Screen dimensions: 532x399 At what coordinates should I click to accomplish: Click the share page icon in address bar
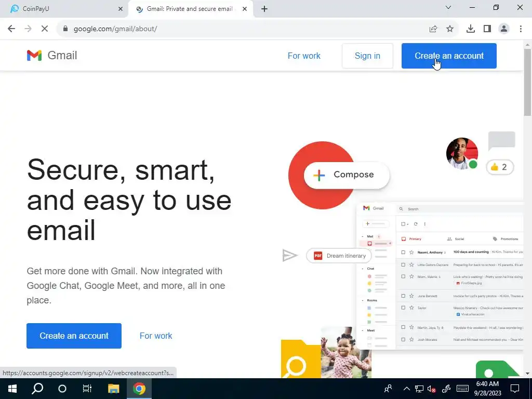[x=433, y=29]
